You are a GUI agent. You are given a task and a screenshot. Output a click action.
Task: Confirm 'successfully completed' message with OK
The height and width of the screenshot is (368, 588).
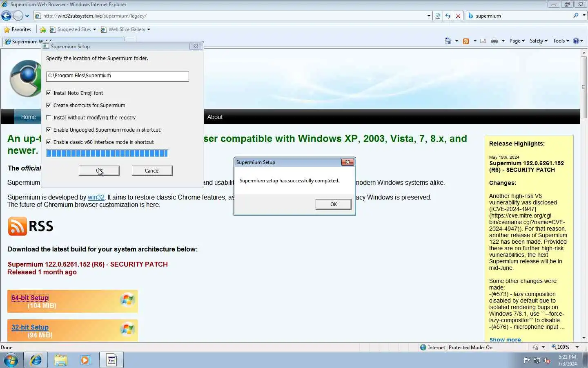(x=334, y=204)
